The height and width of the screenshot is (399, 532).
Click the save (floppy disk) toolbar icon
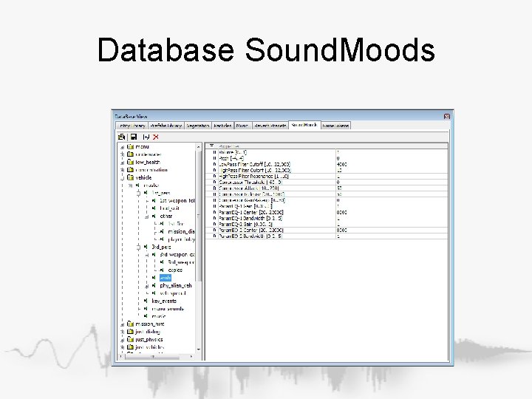click(x=134, y=137)
